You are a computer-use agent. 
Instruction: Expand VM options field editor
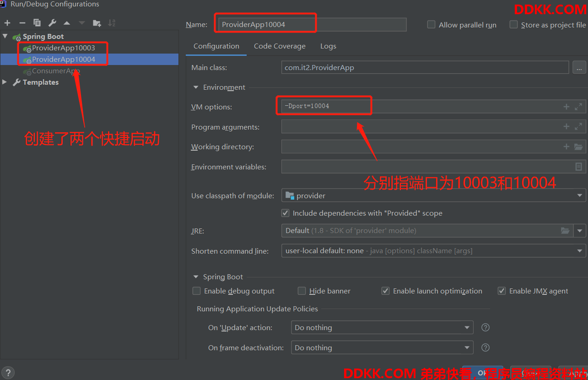point(578,107)
